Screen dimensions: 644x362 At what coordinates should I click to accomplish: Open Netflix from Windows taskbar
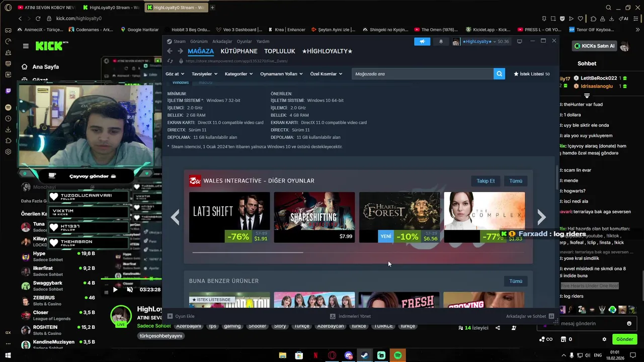coord(315,355)
